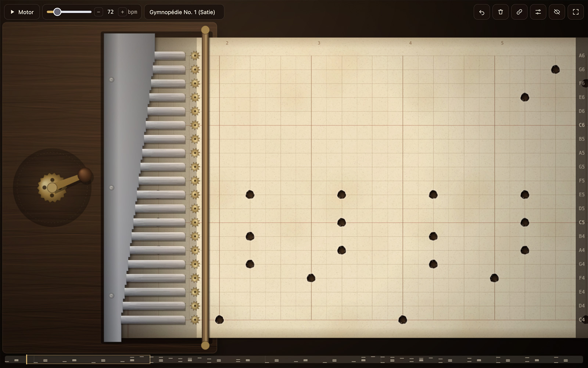The image size is (588, 368).
Task: Click the top comb tooth for A6
Action: point(170,56)
